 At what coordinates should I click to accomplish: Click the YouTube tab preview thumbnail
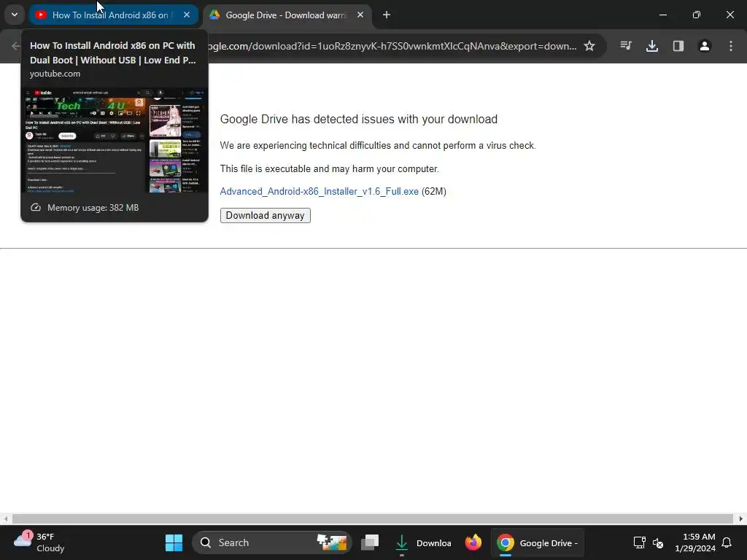[115, 140]
